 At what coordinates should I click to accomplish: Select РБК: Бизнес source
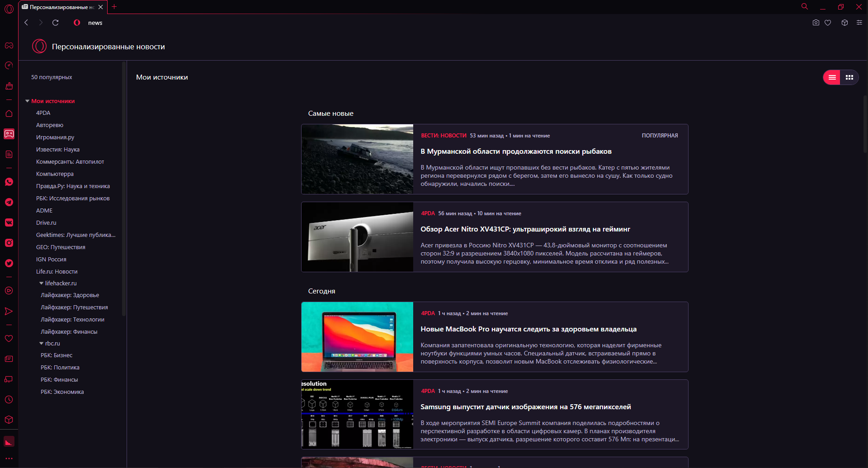pyautogui.click(x=57, y=355)
